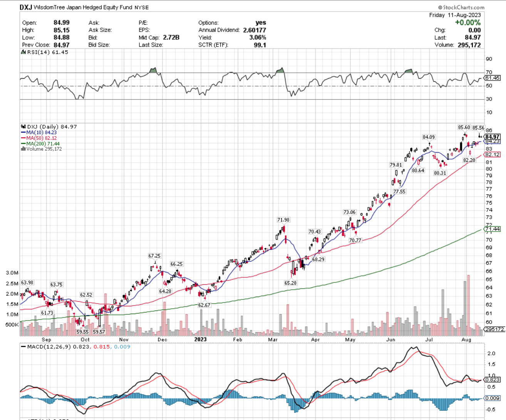Click the Prev Close value 84.97
This screenshot has height=420, width=506.
point(62,45)
